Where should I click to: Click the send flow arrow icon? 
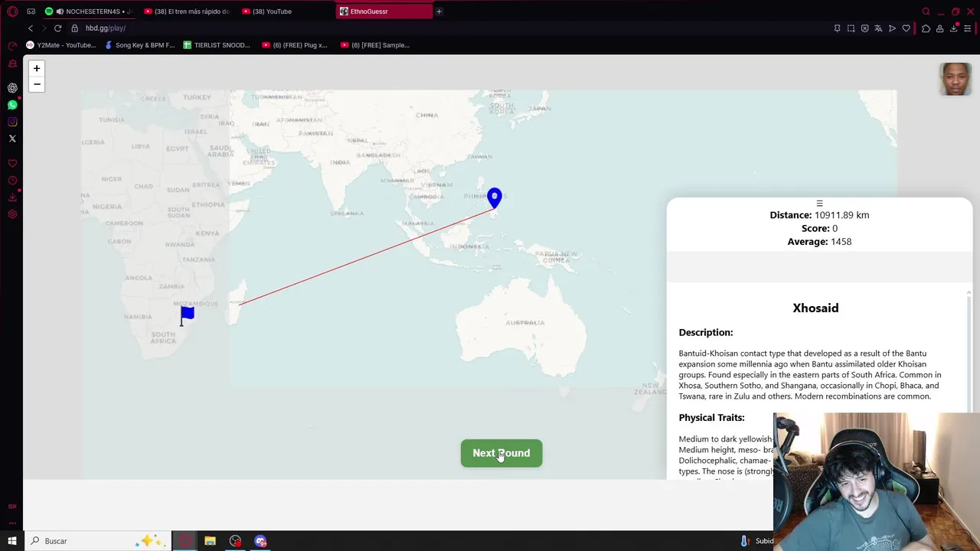(x=892, y=28)
